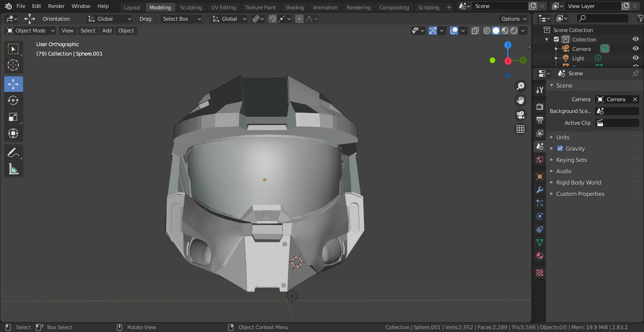
Task: Toggle X-ray display in viewport header
Action: pos(475,31)
